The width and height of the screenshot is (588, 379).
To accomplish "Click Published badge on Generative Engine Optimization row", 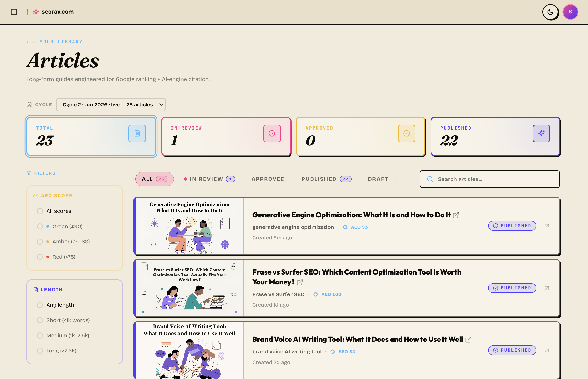I will click(512, 226).
